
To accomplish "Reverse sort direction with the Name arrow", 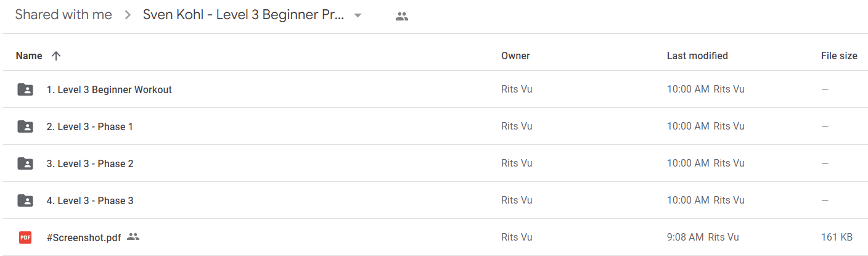I will [x=56, y=56].
